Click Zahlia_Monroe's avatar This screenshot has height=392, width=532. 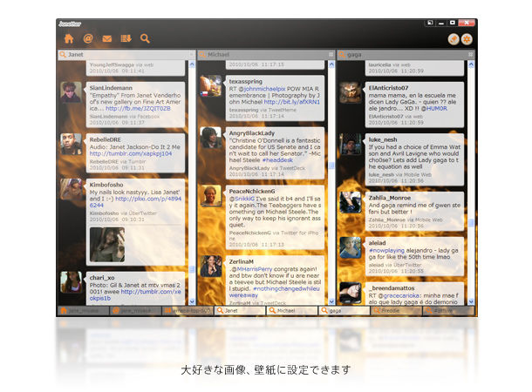coord(350,202)
